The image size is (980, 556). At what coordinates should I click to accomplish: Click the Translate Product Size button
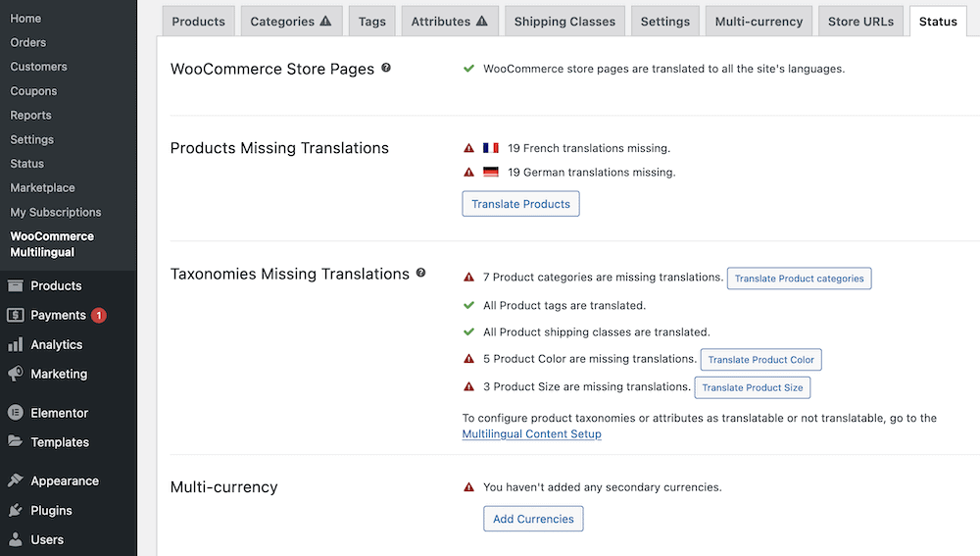pyautogui.click(x=752, y=387)
